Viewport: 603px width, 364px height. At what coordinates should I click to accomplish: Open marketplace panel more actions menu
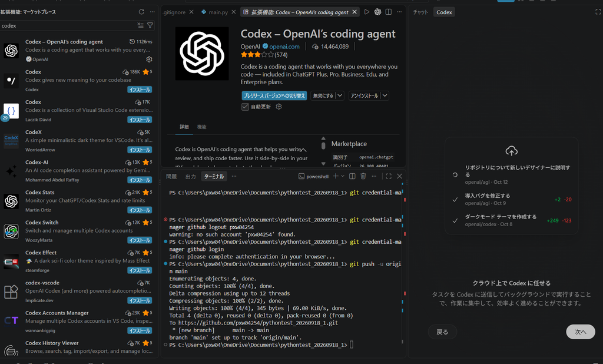(x=153, y=12)
